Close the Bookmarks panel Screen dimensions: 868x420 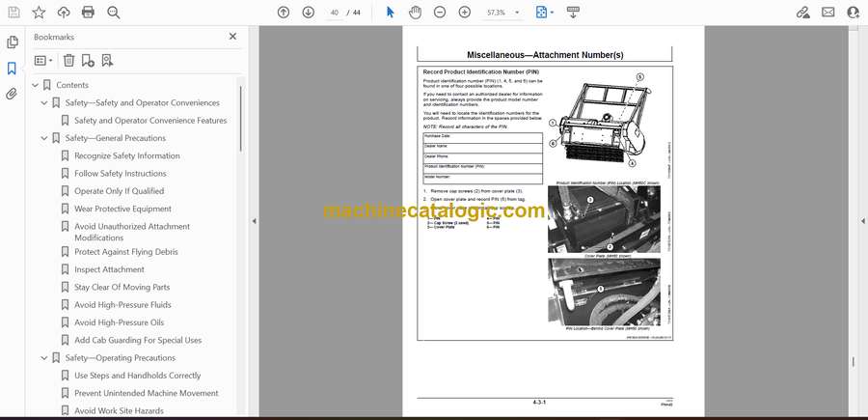point(232,37)
